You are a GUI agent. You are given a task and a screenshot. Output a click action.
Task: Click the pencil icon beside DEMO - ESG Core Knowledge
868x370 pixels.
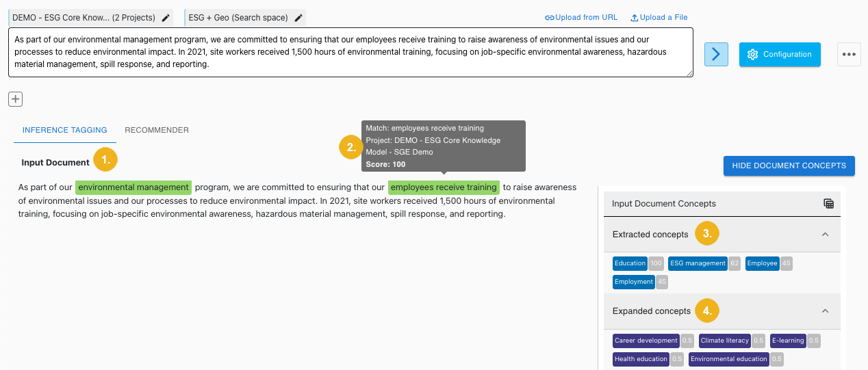166,18
